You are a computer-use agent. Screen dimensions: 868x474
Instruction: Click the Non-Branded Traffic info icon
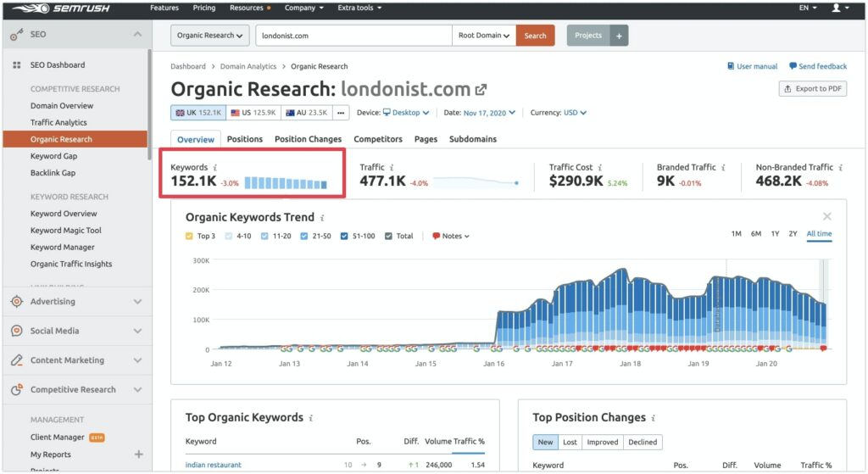pyautogui.click(x=841, y=167)
